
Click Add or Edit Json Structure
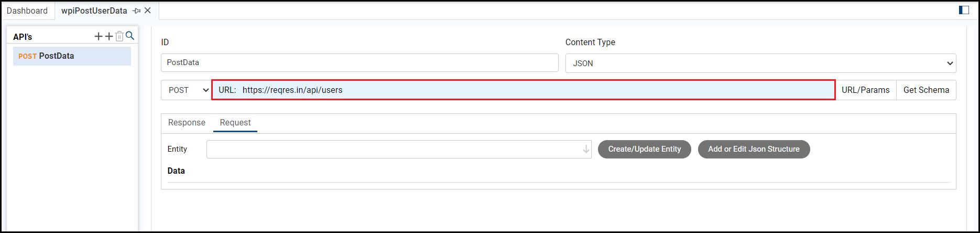[x=754, y=149]
